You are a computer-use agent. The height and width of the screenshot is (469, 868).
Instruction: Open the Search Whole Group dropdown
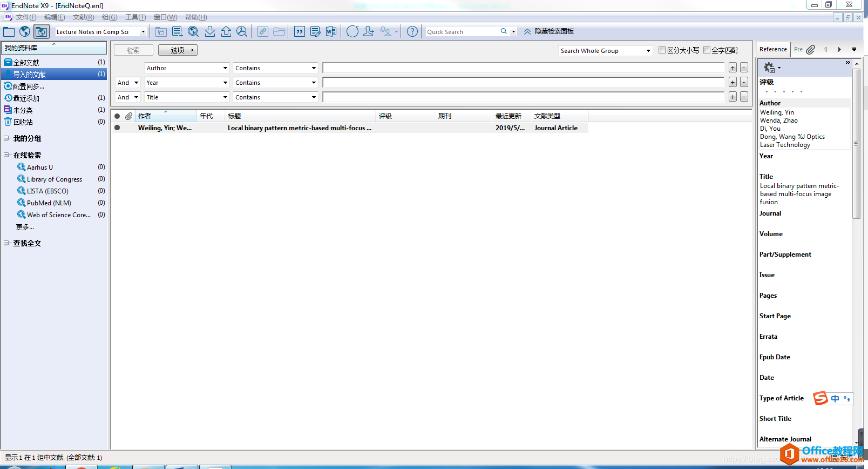[606, 51]
